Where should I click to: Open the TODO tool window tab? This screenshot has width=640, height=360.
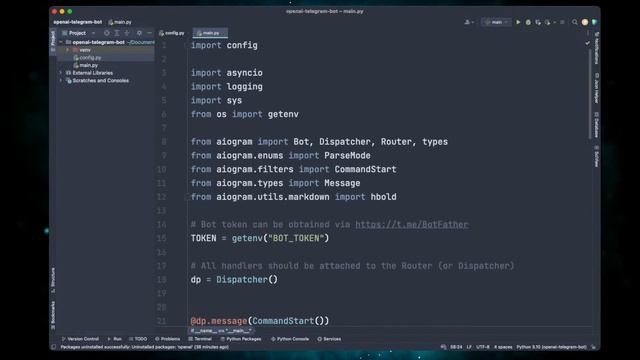[x=138, y=339]
